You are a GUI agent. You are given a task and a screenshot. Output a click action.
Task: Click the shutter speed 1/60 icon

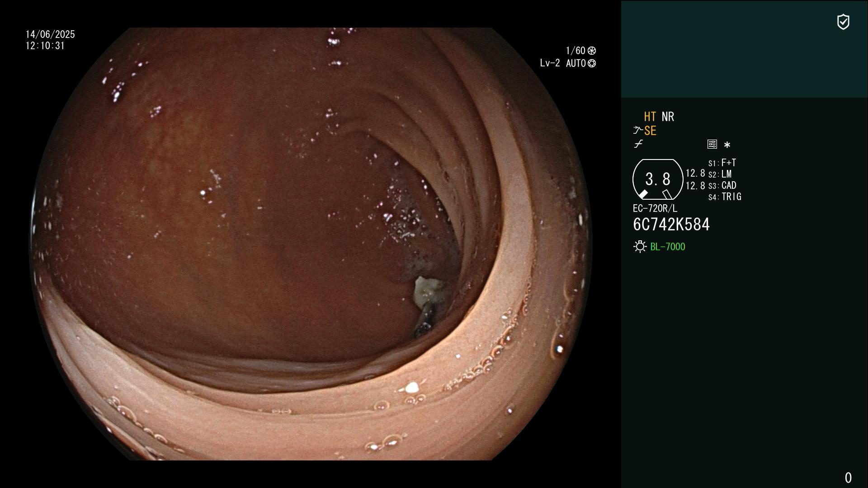(592, 51)
